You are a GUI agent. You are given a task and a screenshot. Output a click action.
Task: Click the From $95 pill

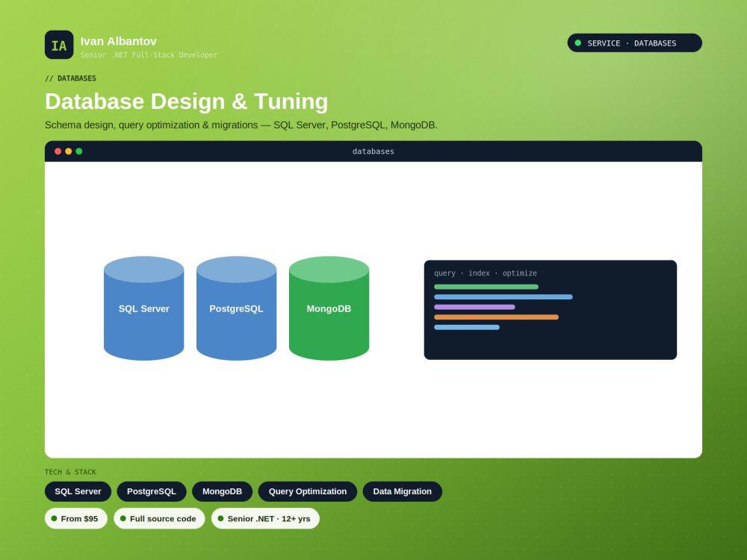click(75, 519)
